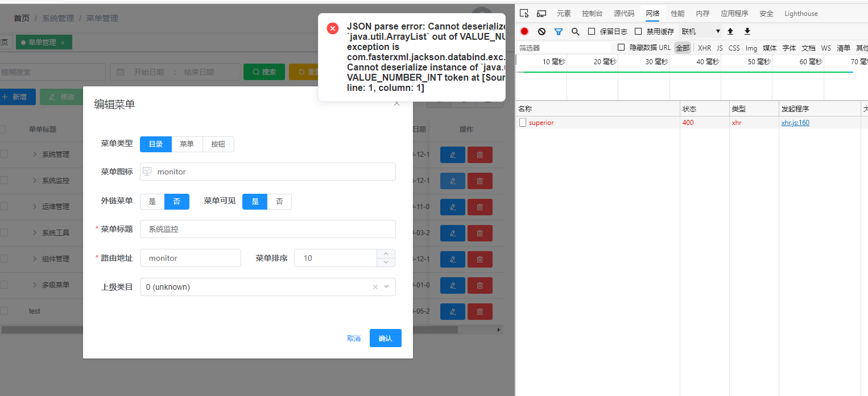The width and height of the screenshot is (868, 396).
Task: Set 外链菜单 to 否
Action: click(177, 202)
